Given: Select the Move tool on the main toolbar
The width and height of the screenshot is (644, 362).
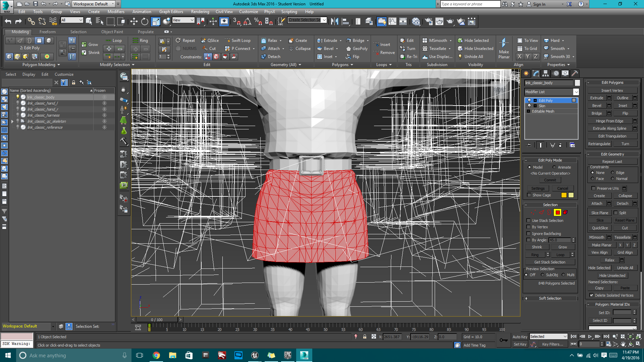Looking at the screenshot, I should coord(134,21).
